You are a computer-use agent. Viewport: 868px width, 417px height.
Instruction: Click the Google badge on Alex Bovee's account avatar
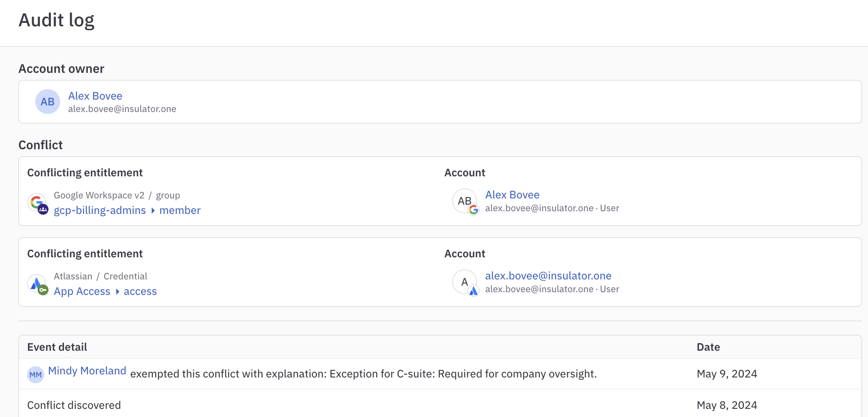[474, 209]
